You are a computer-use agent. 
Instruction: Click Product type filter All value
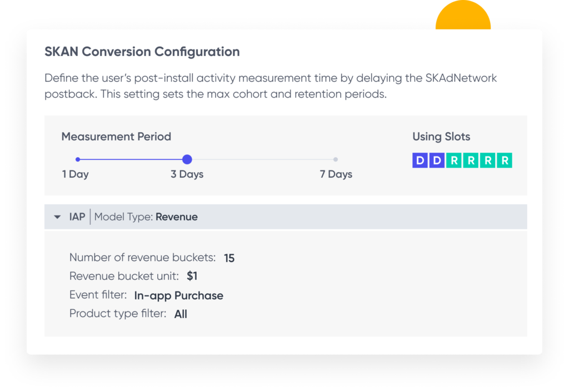(181, 314)
